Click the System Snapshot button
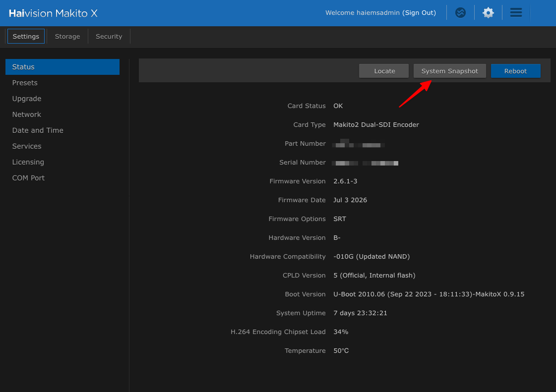Image resolution: width=556 pixels, height=392 pixels. pyautogui.click(x=450, y=71)
